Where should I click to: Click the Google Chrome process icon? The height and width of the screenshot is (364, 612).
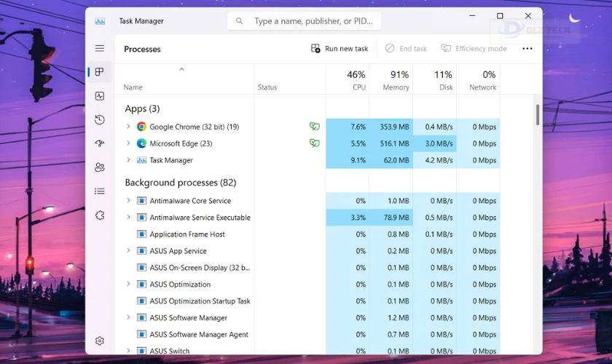tap(141, 127)
